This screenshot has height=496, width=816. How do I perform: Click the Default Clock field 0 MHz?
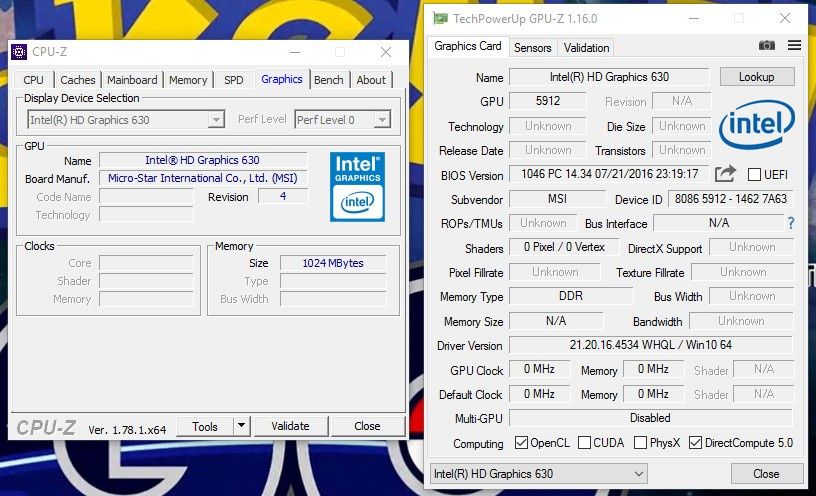[x=539, y=393]
